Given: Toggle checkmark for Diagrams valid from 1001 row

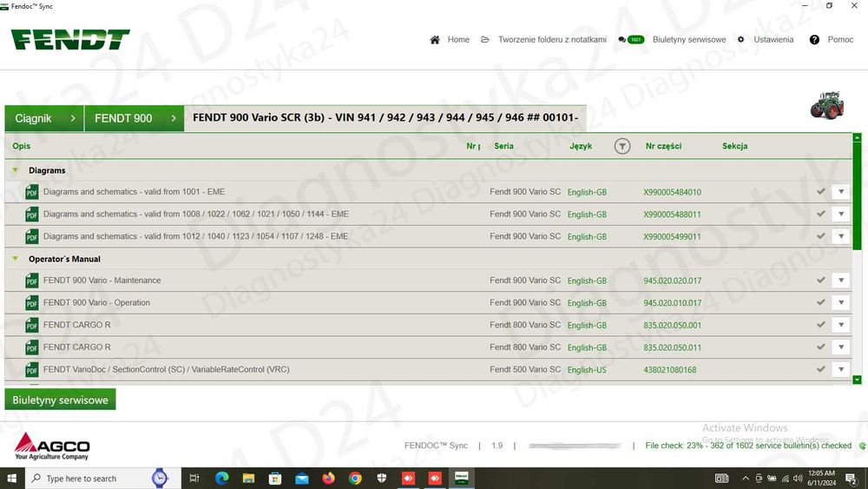Looking at the screenshot, I should pos(820,192).
